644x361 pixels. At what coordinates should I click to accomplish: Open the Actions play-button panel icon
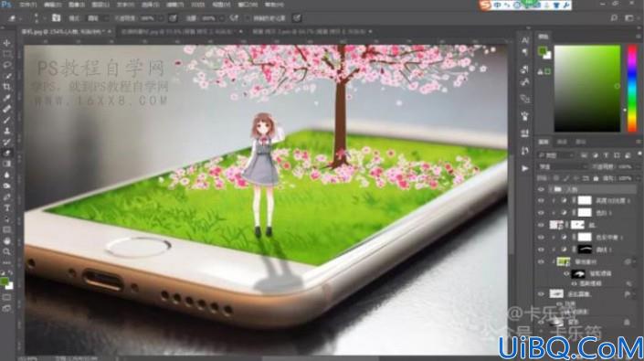pyautogui.click(x=525, y=168)
